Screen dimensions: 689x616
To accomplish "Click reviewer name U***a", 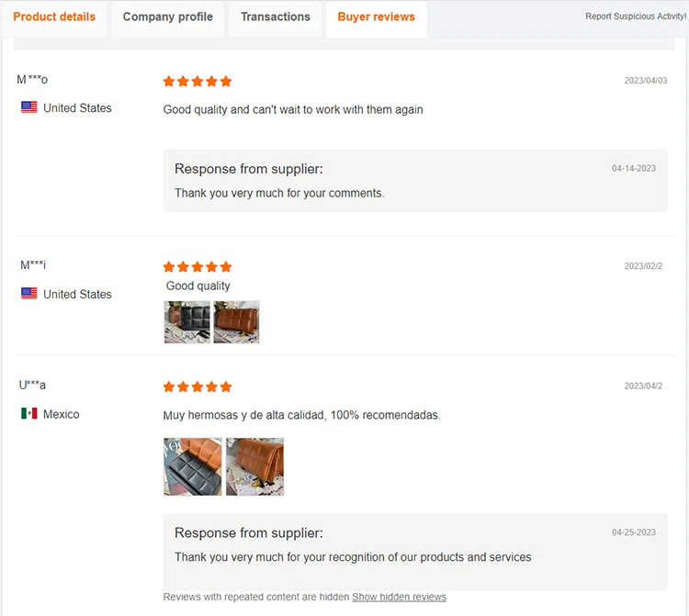I will click(x=32, y=385).
